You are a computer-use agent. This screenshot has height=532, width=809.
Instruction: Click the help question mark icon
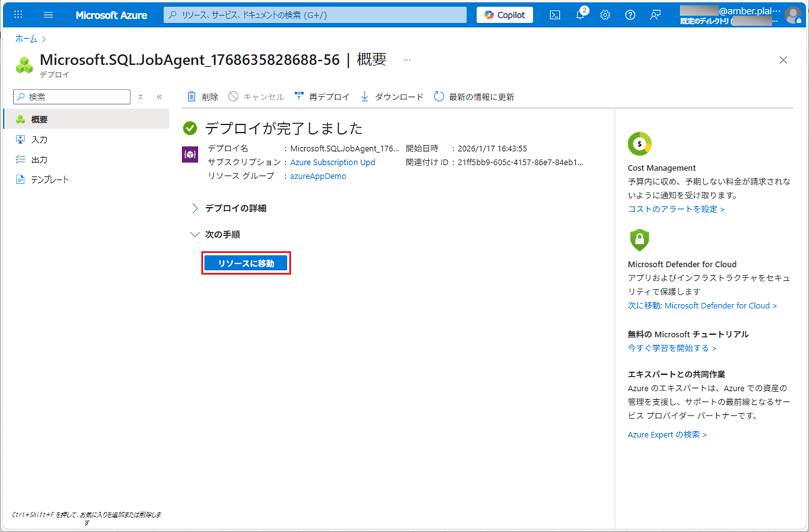click(630, 15)
